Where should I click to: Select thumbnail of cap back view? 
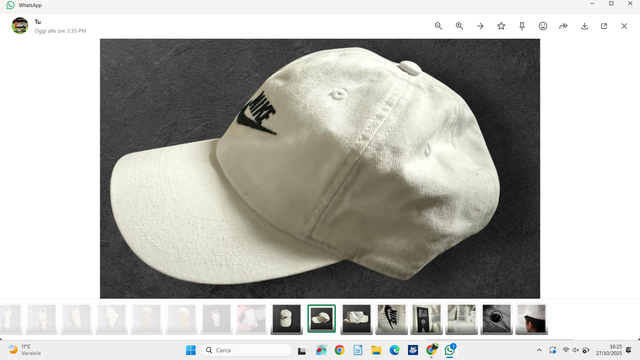pos(356,319)
